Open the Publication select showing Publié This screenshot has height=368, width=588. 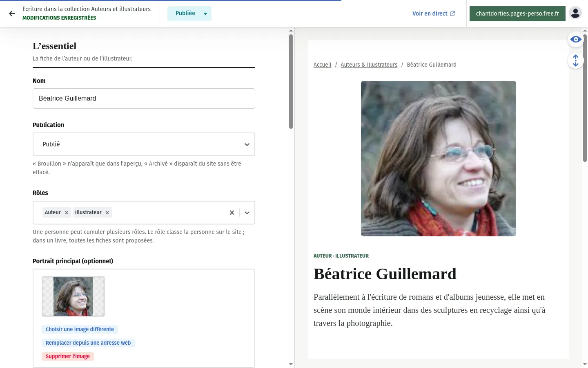[144, 144]
